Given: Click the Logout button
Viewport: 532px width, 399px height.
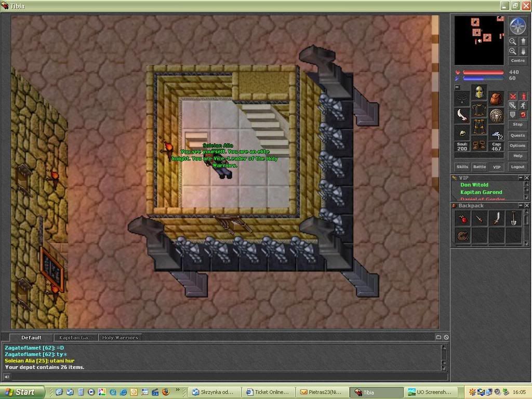Looking at the screenshot, I should coord(518,167).
